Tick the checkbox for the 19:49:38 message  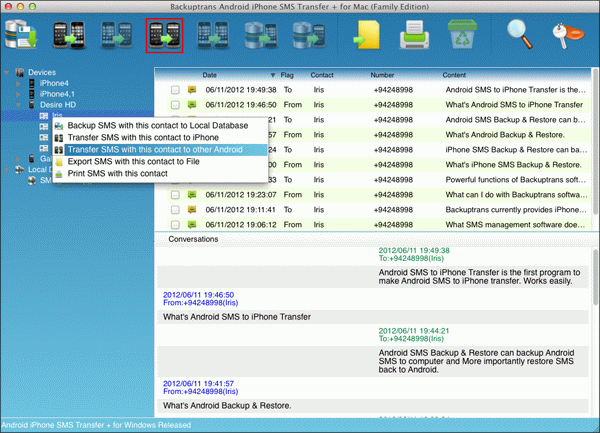point(175,90)
